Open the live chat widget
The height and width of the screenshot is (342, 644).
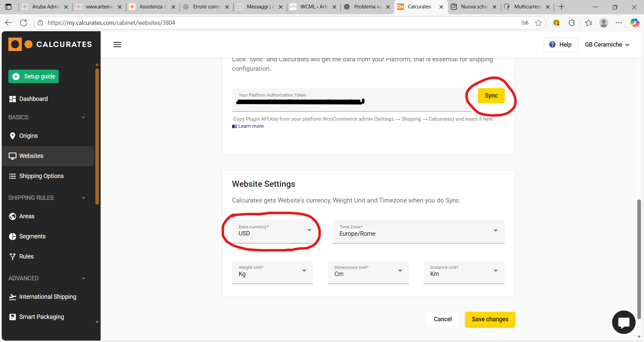[624, 322]
